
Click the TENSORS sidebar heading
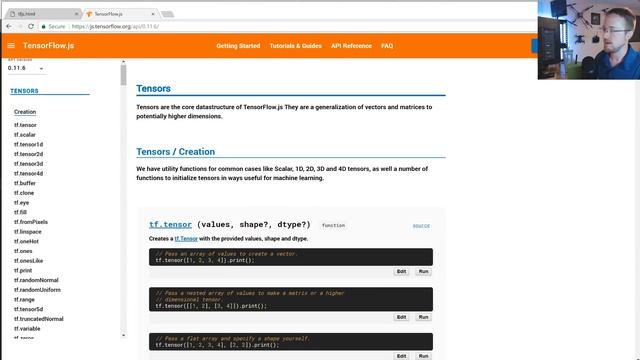click(24, 91)
